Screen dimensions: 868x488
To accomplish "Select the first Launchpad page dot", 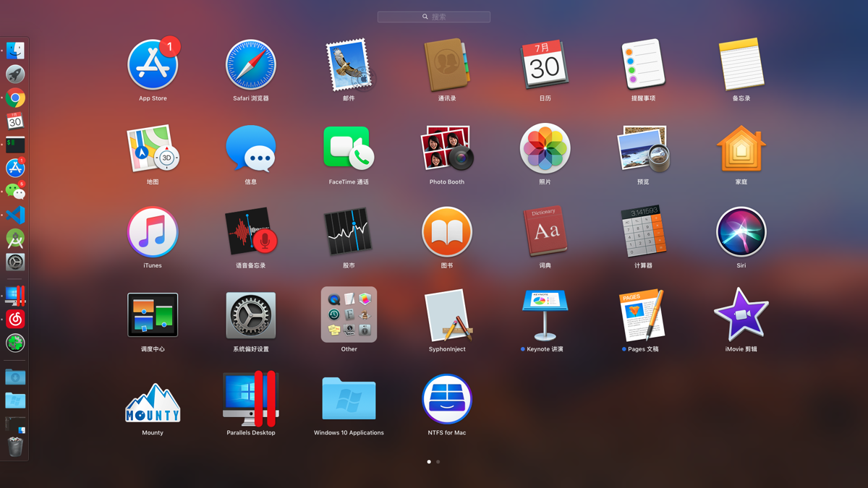I will (x=429, y=461).
